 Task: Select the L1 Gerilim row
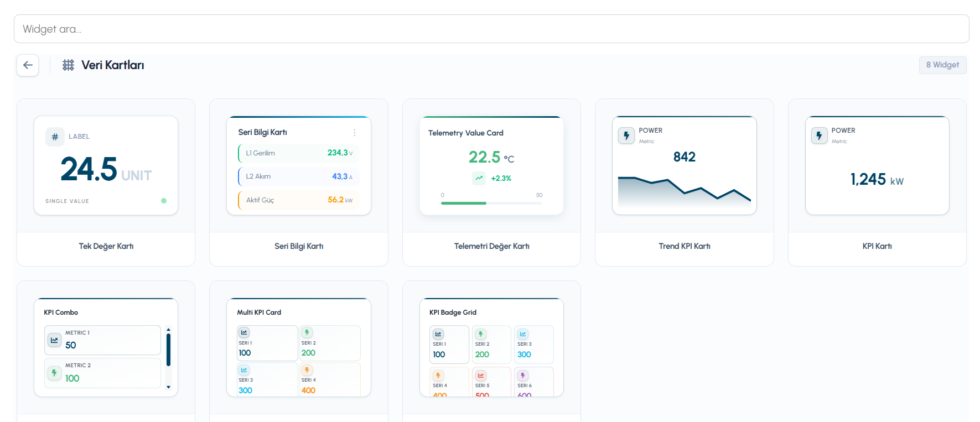click(299, 153)
